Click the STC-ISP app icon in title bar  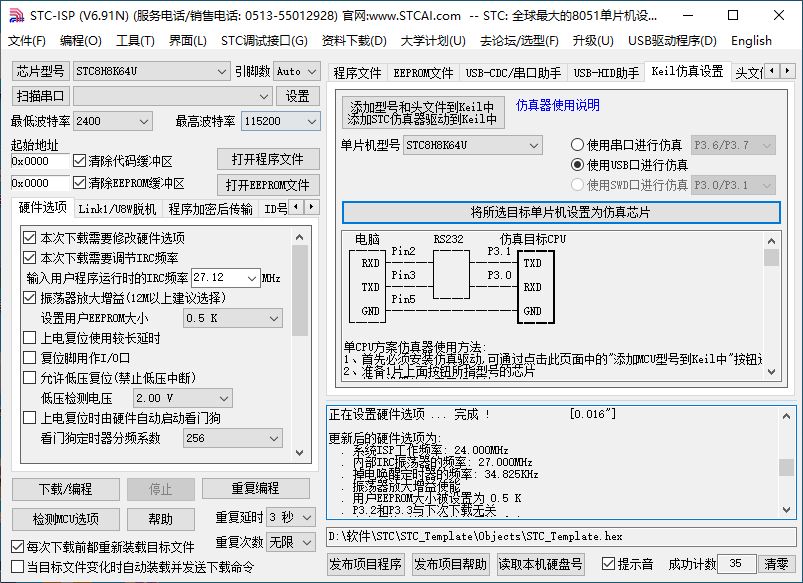pyautogui.click(x=16, y=16)
